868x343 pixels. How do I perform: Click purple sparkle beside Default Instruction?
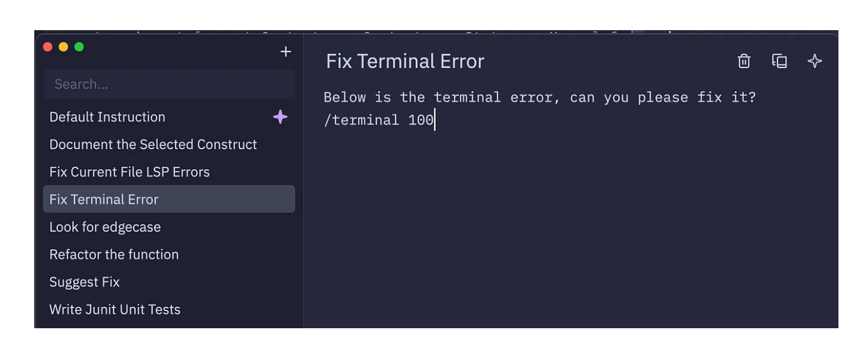click(280, 117)
